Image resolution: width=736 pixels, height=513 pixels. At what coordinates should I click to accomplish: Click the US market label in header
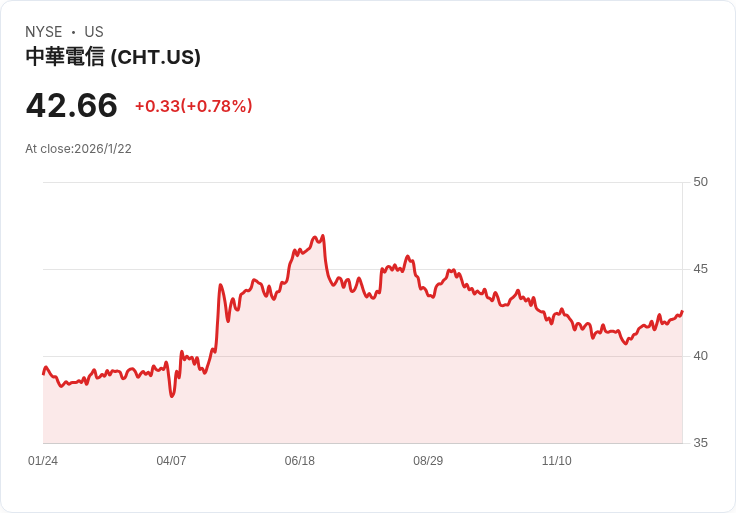(94, 32)
